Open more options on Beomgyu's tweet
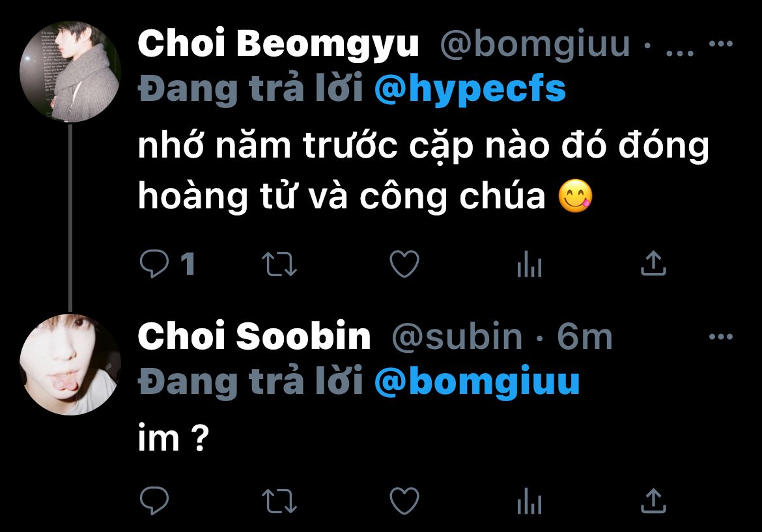 click(x=721, y=44)
